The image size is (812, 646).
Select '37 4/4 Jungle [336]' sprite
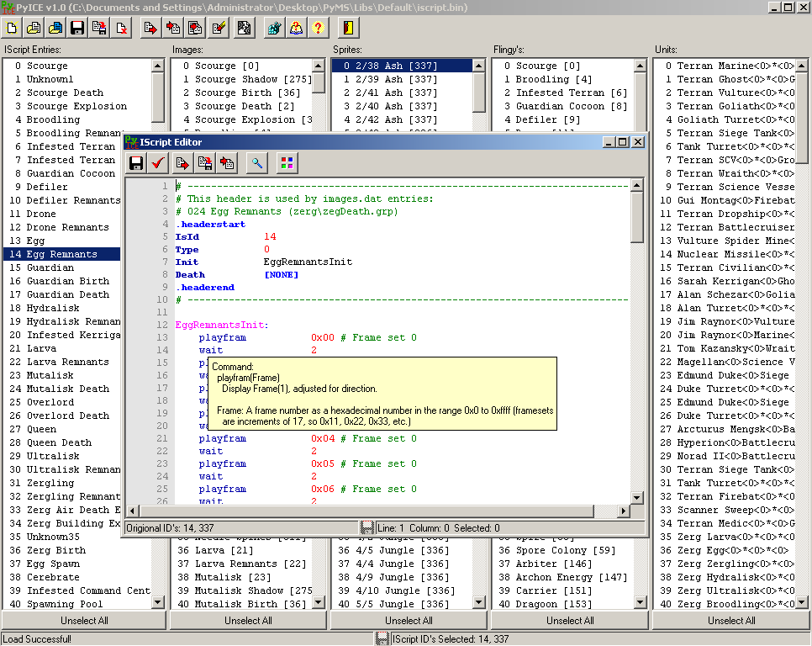pos(402,564)
